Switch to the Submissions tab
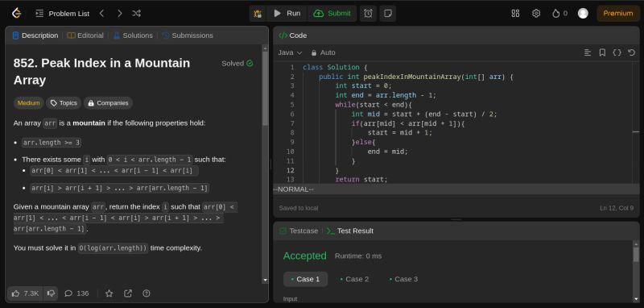The image size is (644, 308). coord(188,35)
